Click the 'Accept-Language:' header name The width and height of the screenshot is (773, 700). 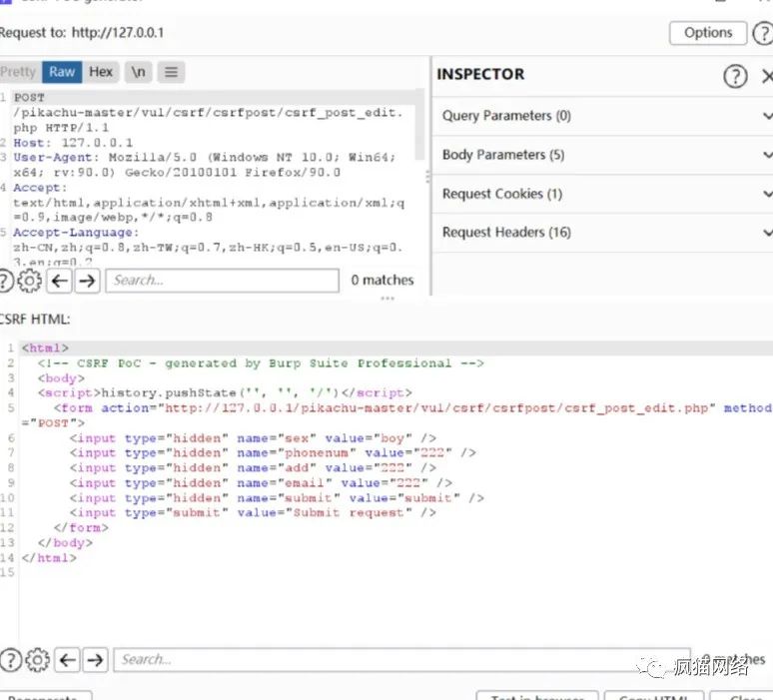tap(76, 233)
